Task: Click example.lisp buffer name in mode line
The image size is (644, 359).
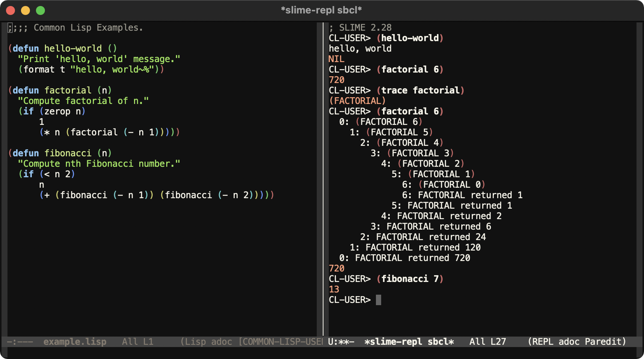Action: pyautogui.click(x=75, y=342)
